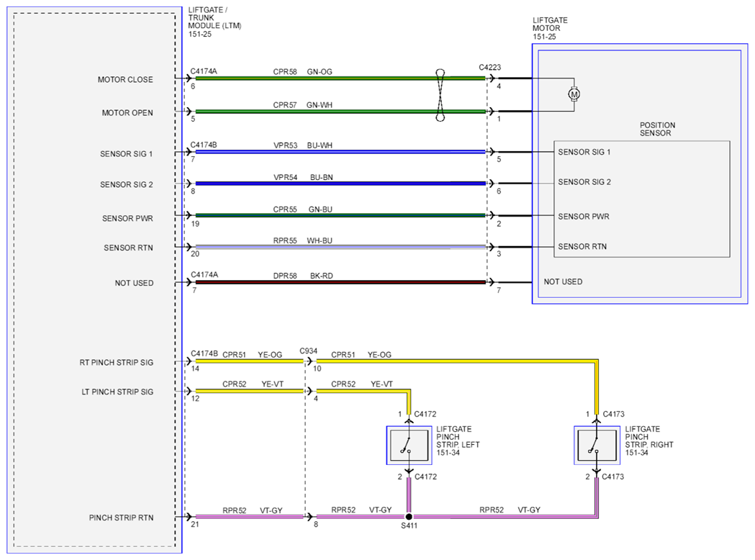Click the C4223 connector label
Image resolution: width=755 pixels, height=560 pixels.
pyautogui.click(x=489, y=68)
